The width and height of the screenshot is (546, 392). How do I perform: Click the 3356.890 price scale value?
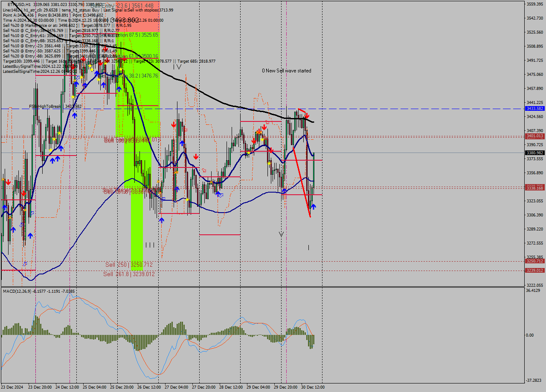click(535, 173)
